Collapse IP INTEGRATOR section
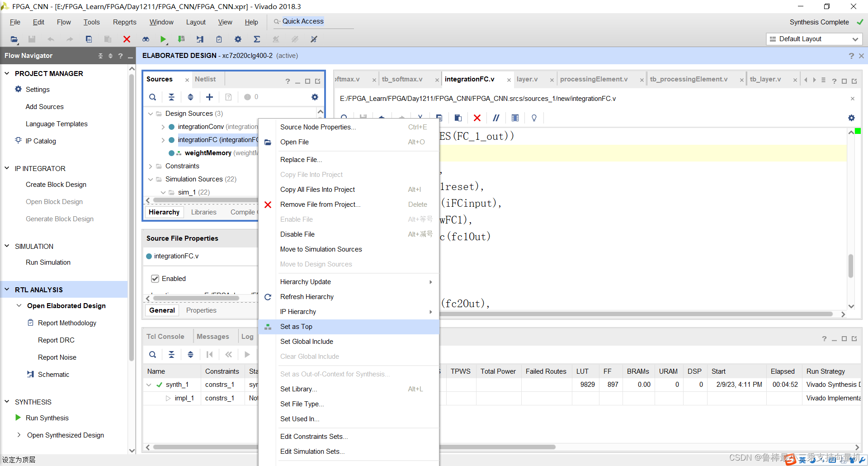868x466 pixels. pyautogui.click(x=7, y=168)
